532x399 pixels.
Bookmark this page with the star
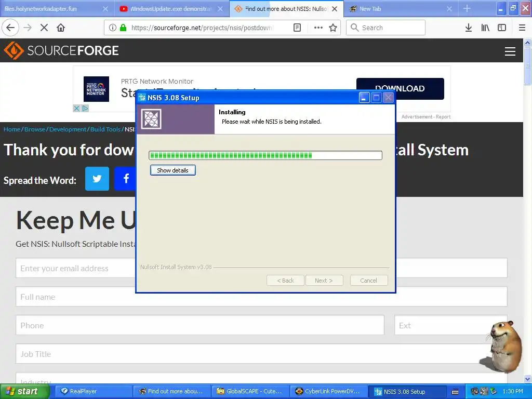(333, 28)
